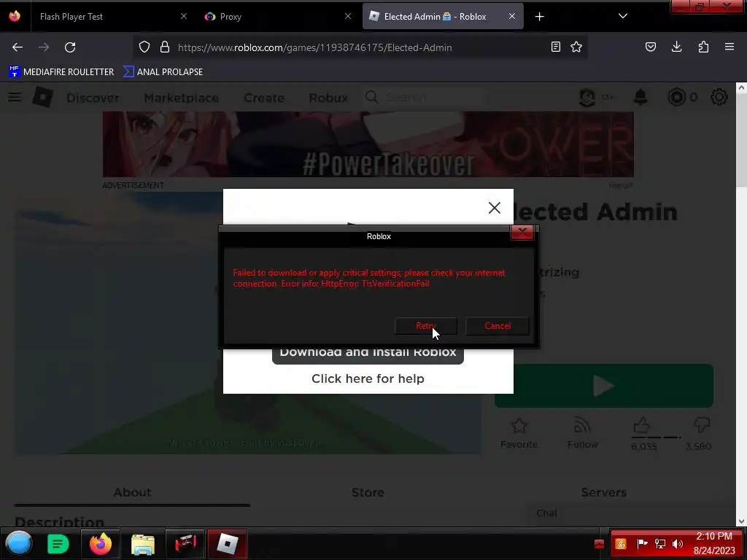Screen dimensions: 747x560
Task: Open the Firefox application menu
Action: (729, 47)
